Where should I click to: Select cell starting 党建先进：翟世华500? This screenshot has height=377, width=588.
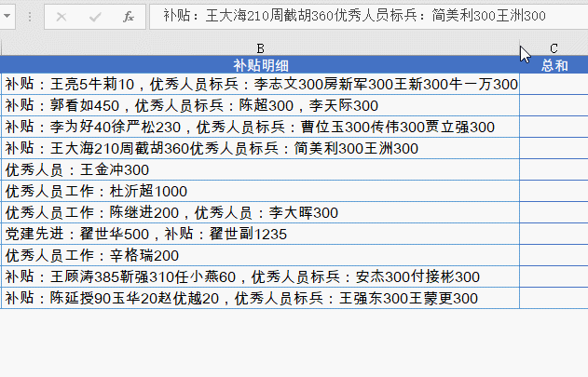pyautogui.click(x=260, y=234)
